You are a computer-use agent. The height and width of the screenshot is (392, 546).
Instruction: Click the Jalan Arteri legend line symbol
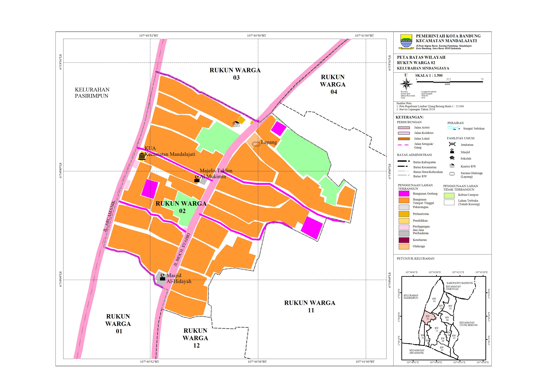[x=404, y=128]
